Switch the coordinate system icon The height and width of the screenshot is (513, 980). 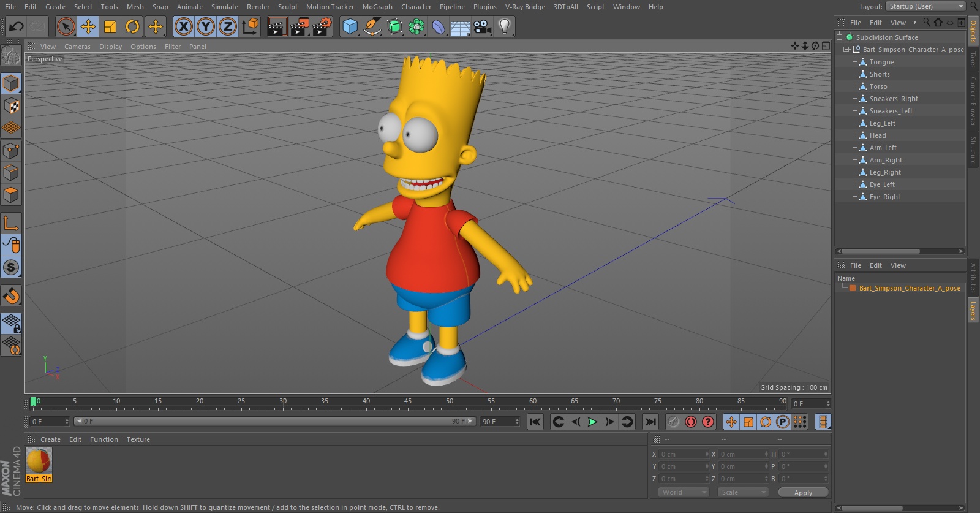[x=251, y=26]
